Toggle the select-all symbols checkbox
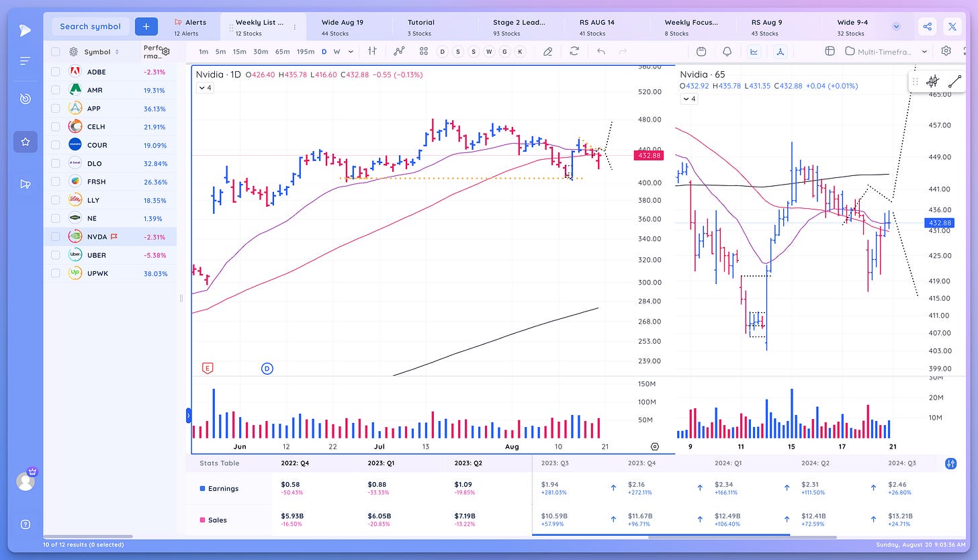The width and height of the screenshot is (978, 560). click(55, 52)
